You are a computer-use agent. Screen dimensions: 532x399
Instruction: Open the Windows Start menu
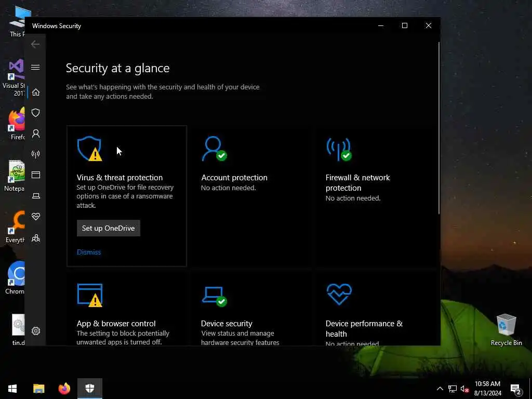click(x=12, y=389)
